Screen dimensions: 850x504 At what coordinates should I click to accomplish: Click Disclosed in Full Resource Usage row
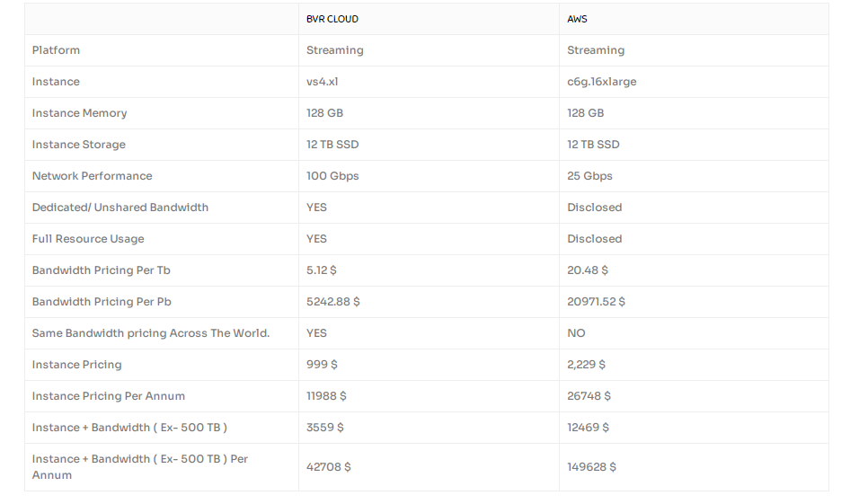click(x=594, y=239)
